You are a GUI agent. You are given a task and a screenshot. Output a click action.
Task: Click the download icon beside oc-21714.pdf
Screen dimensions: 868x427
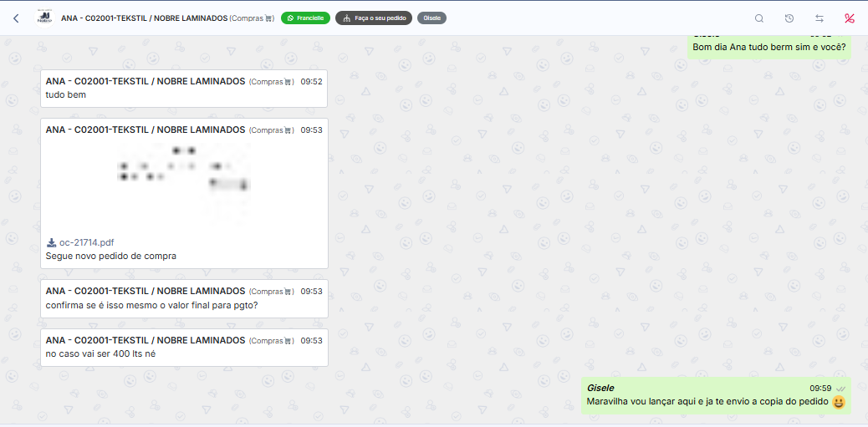(51, 242)
